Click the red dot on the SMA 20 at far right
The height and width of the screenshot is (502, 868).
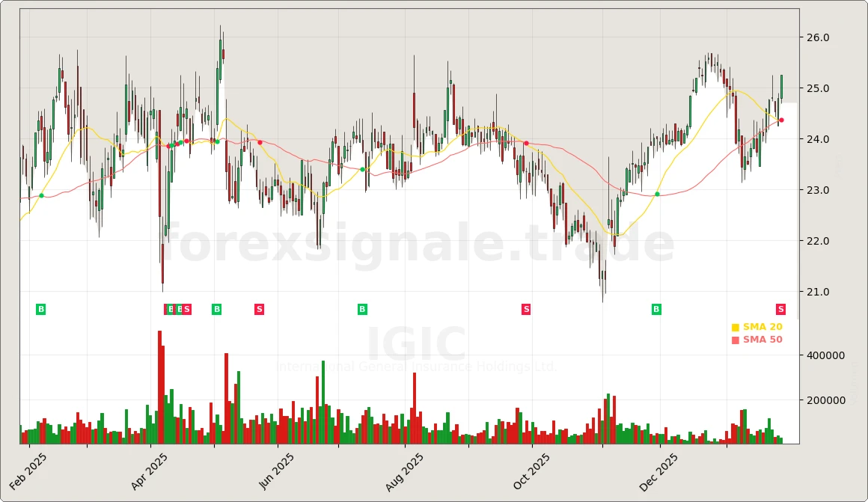coord(780,119)
